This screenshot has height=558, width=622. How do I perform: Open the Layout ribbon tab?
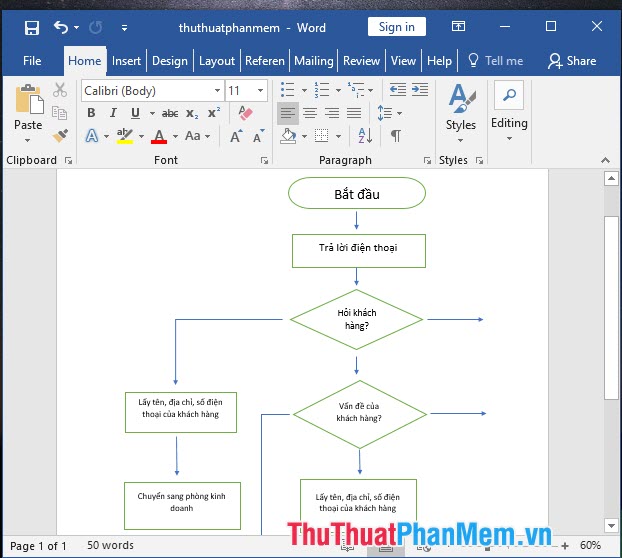[x=217, y=61]
